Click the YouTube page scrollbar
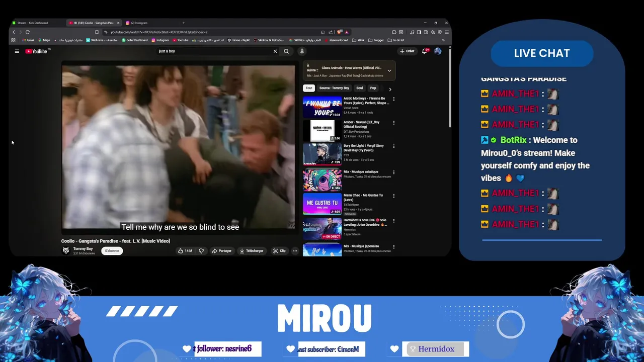This screenshot has height=362, width=644. click(450, 88)
